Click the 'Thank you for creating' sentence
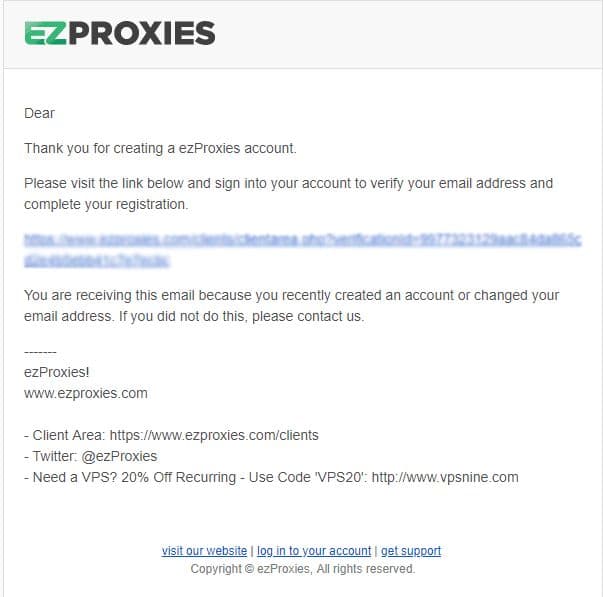 (160, 148)
